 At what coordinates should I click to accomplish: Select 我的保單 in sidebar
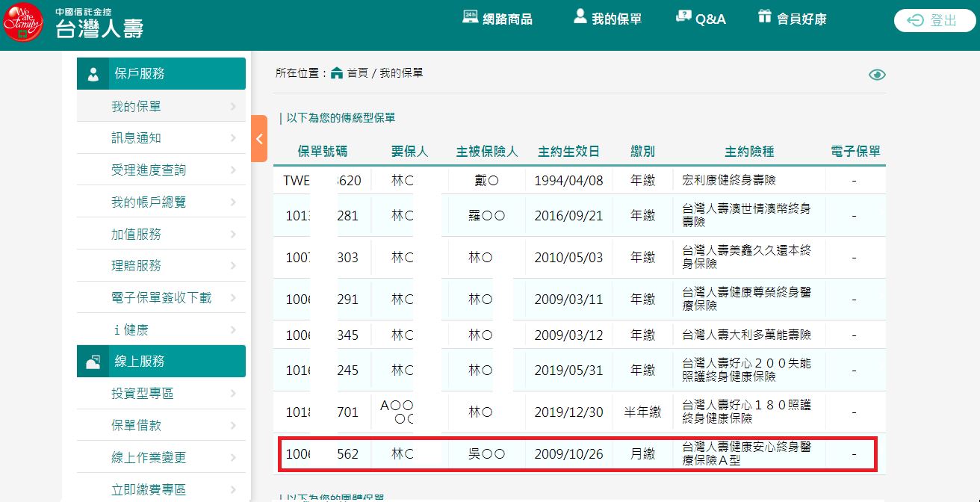click(161, 107)
